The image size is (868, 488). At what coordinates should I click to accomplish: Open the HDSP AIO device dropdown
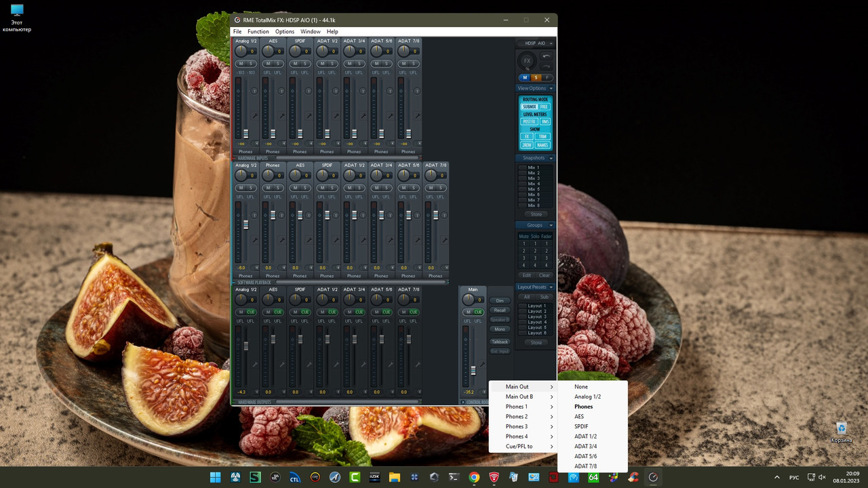pos(536,43)
